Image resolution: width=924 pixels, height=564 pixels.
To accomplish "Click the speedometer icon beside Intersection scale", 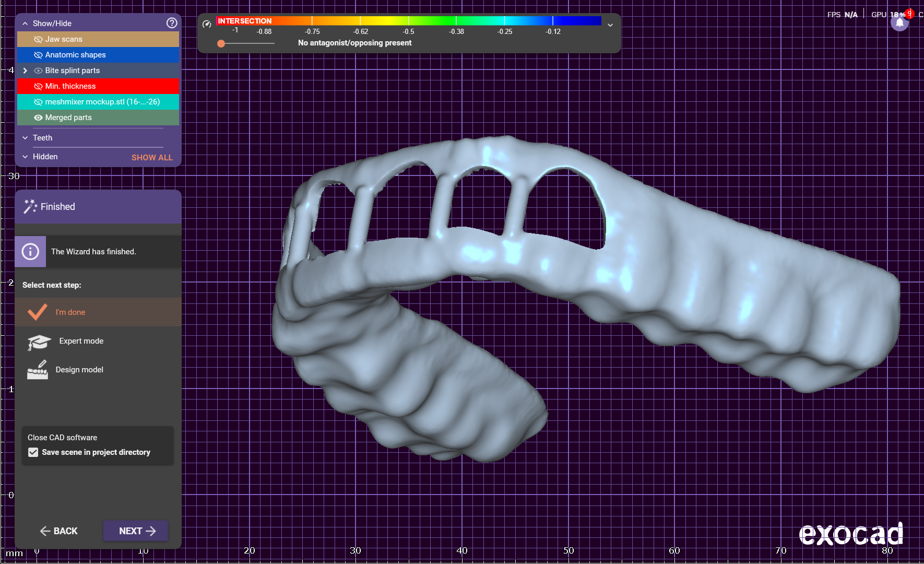I will coord(207,24).
